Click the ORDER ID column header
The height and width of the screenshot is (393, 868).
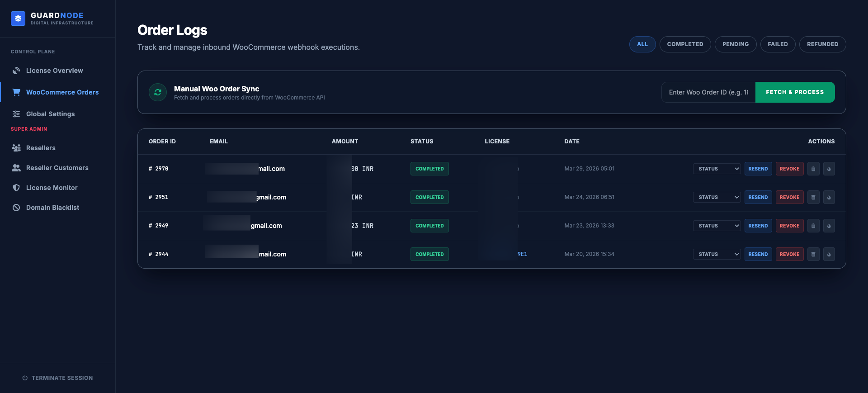162,142
